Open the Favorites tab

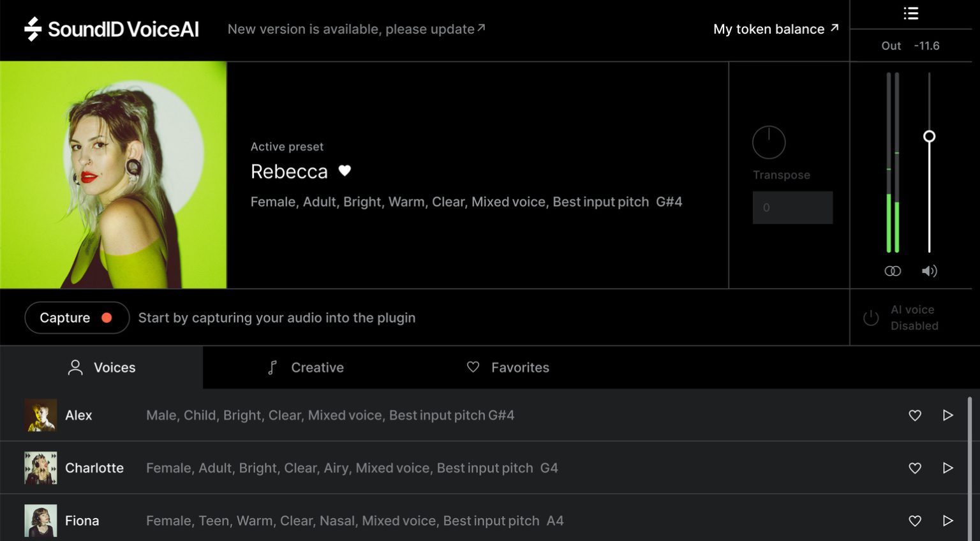coord(508,367)
